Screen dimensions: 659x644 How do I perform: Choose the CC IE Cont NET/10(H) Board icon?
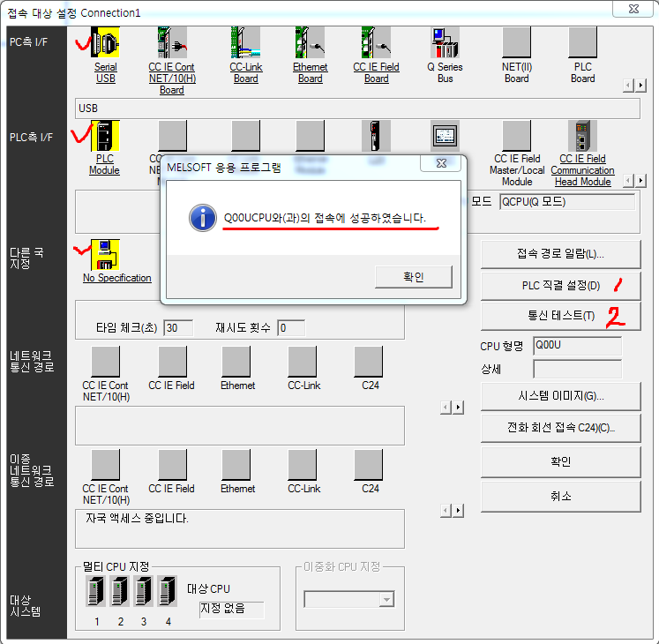tap(172, 42)
